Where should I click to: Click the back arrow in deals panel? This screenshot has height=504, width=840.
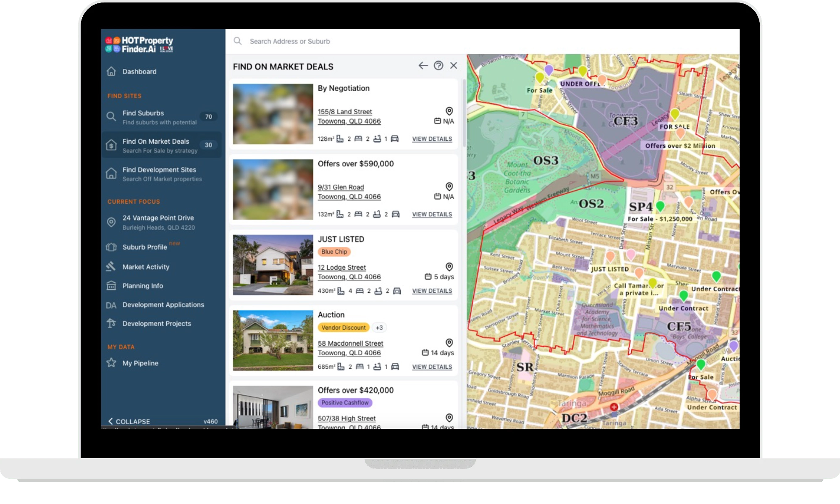click(x=423, y=66)
